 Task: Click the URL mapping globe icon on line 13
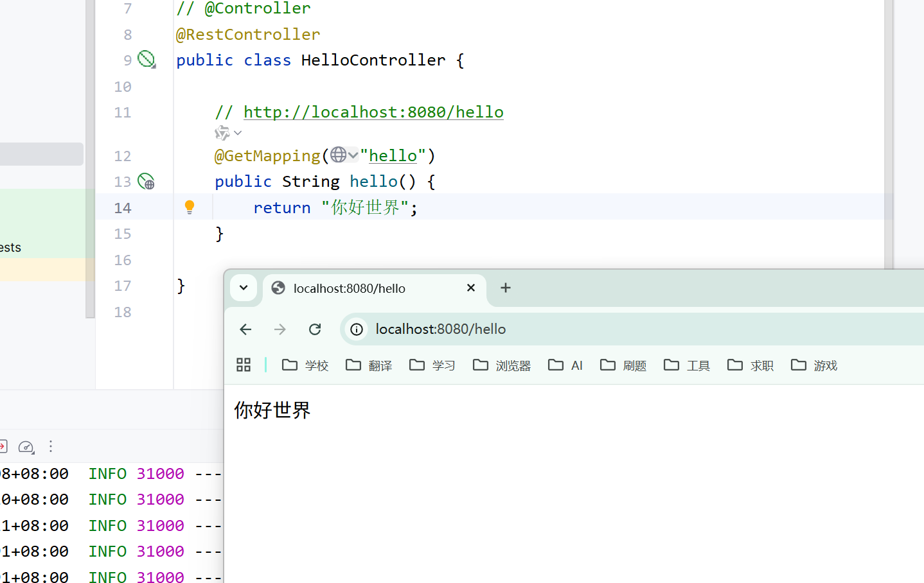pos(146,182)
